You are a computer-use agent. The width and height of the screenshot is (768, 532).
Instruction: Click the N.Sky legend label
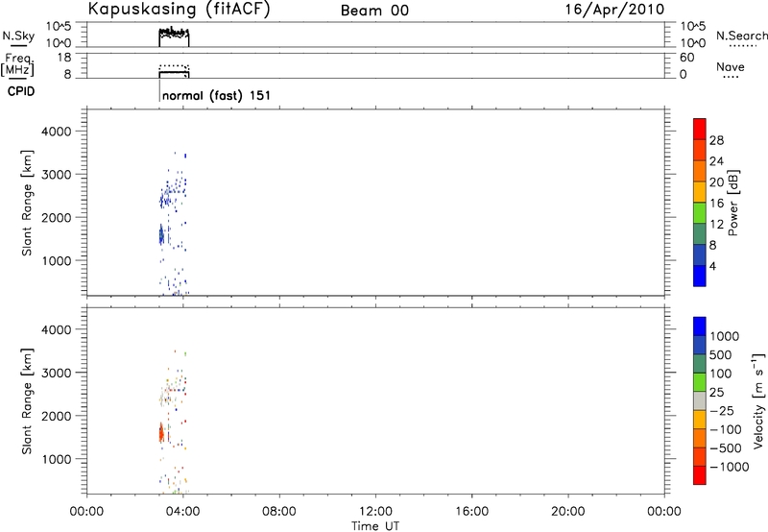pyautogui.click(x=18, y=36)
